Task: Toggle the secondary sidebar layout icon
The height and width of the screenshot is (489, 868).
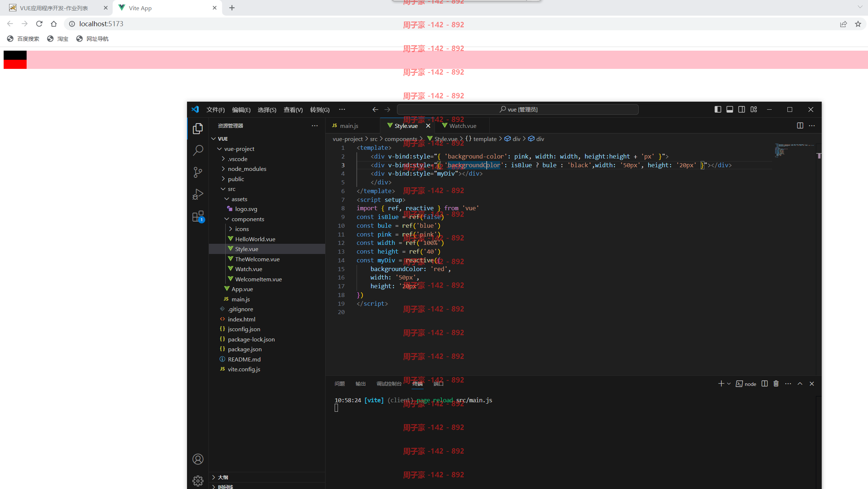Action: 742,109
